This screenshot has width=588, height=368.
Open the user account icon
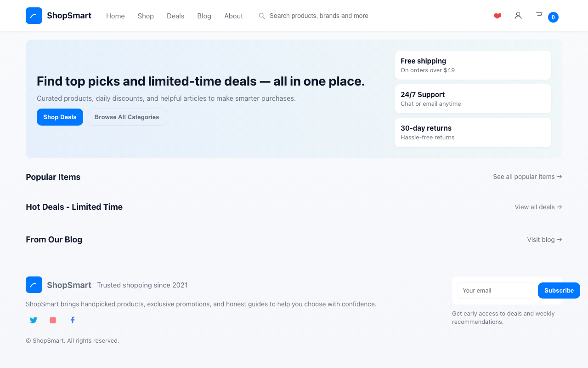[518, 16]
